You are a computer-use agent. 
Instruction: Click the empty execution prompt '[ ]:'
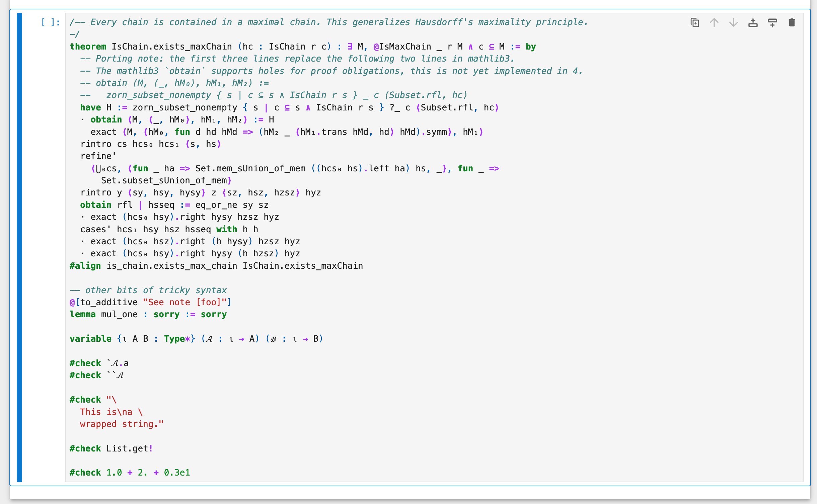tap(51, 22)
